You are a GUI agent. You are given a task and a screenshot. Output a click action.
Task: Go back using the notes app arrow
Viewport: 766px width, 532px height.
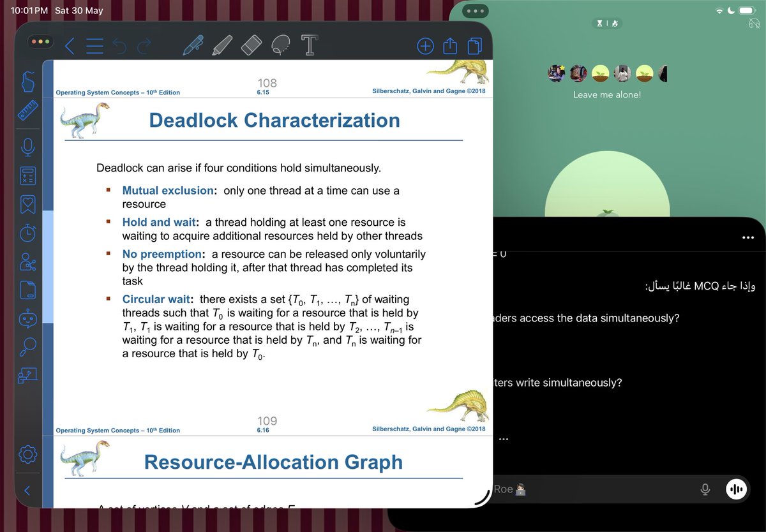tap(70, 45)
